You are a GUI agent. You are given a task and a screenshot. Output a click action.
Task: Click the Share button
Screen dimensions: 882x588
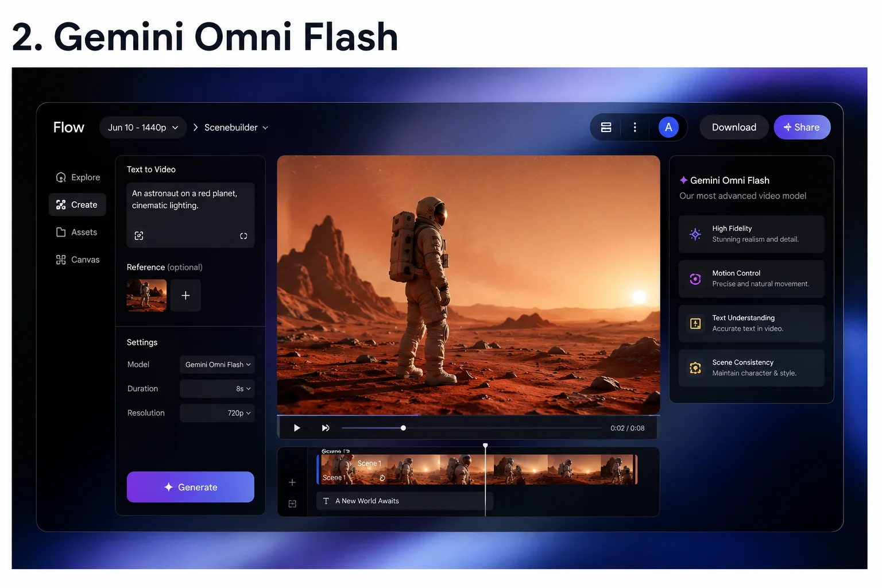point(802,127)
